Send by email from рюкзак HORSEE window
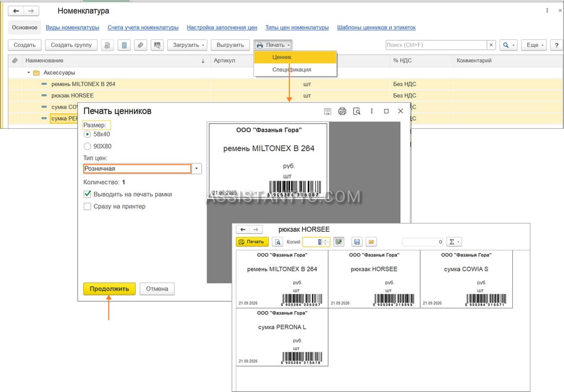Image resolution: width=564 pixels, height=392 pixels. click(x=371, y=242)
